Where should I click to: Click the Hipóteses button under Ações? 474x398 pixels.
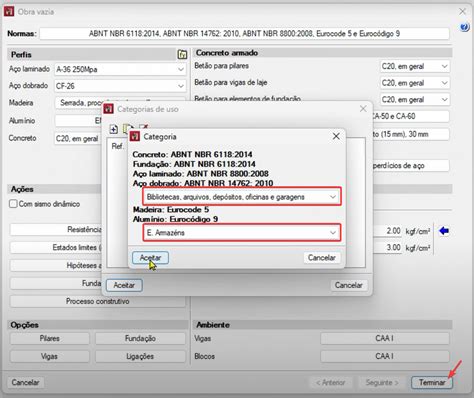(56, 266)
